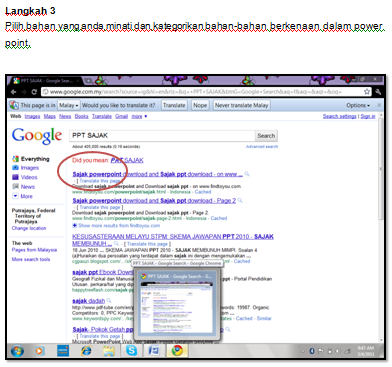Screen dimensions: 392x367
Task: Click Show more results from findtoyou.com
Action: [x=119, y=226]
